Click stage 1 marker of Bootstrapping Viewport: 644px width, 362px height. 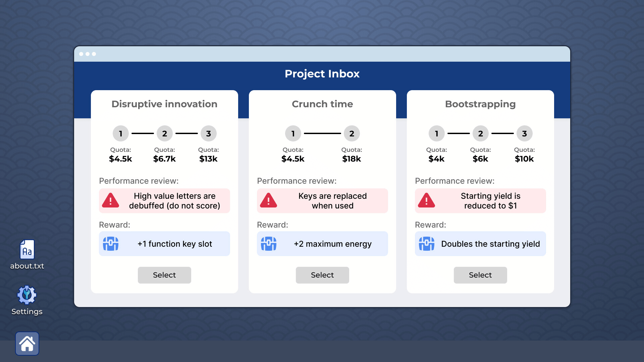click(x=436, y=133)
